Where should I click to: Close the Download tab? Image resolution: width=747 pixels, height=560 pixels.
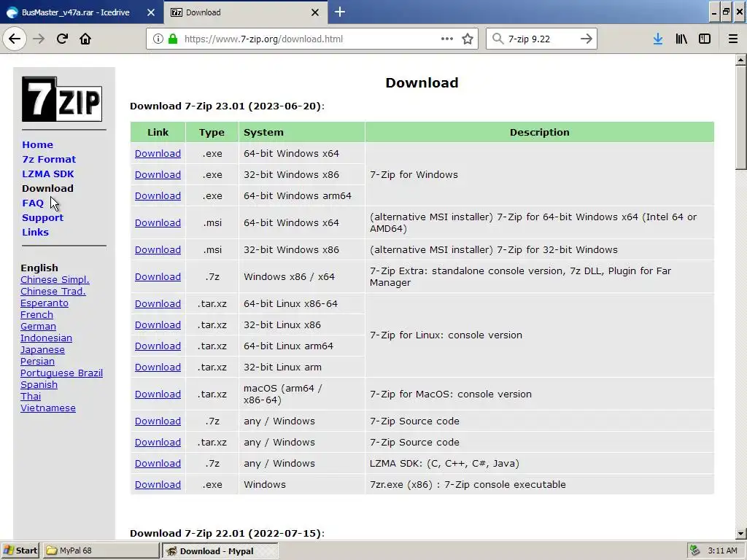pyautogui.click(x=315, y=12)
